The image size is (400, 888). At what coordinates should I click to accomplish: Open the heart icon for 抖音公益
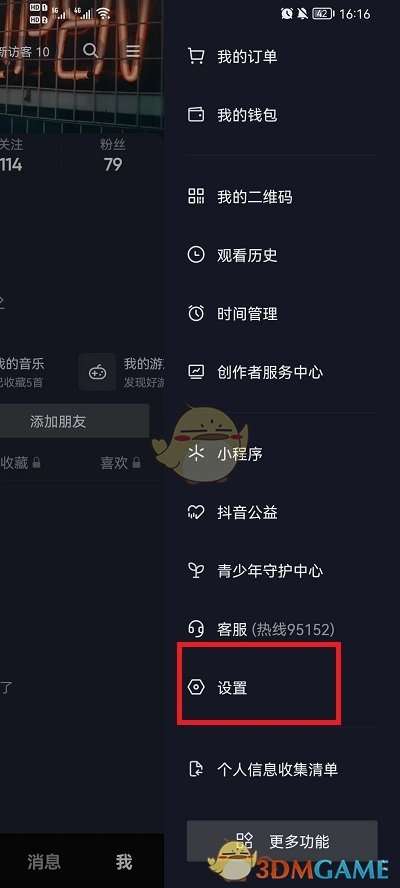click(x=195, y=513)
